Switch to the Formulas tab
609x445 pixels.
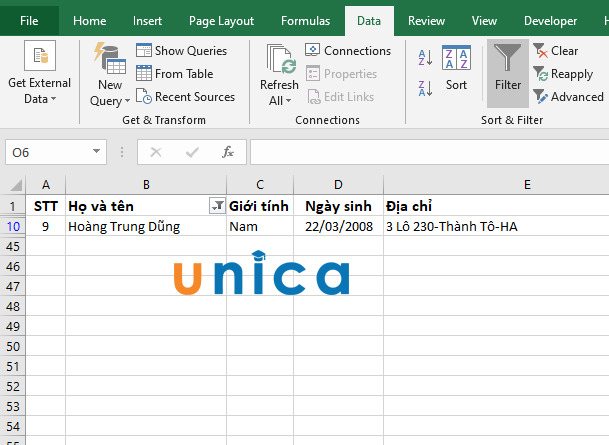point(305,21)
